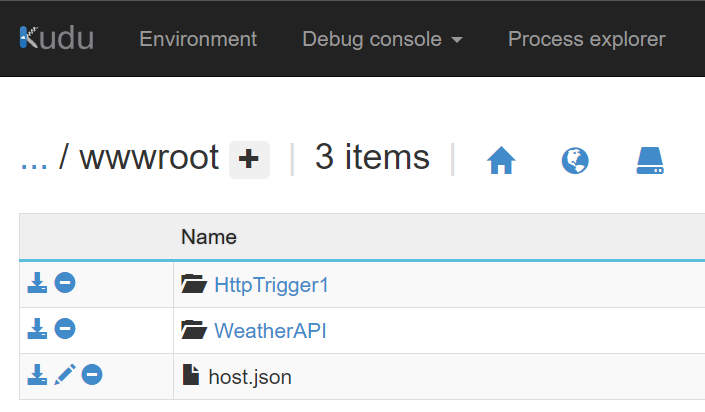Delete the HttpTrigger1 folder
The image size is (705, 412).
[64, 284]
